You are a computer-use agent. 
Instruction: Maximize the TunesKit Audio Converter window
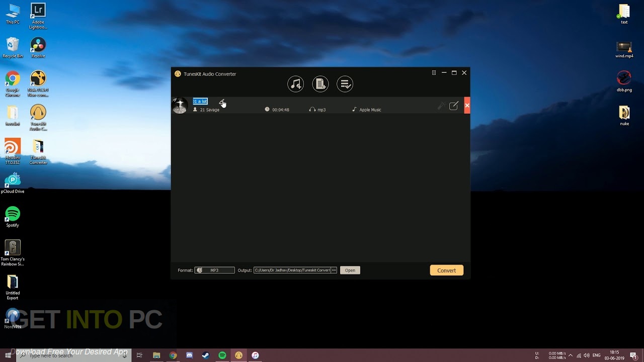click(x=454, y=73)
